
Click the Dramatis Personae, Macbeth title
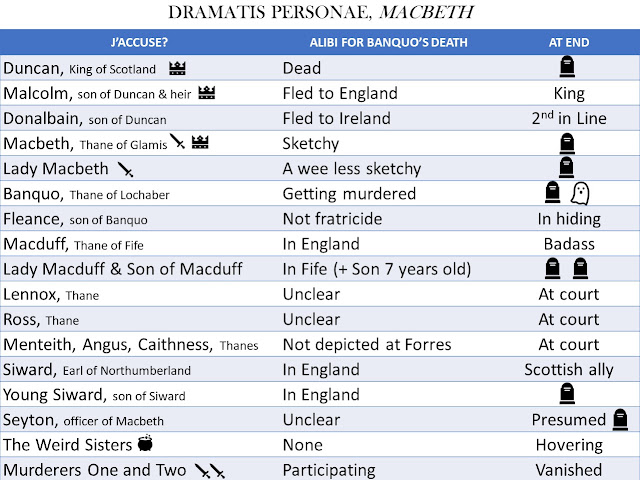tap(320, 14)
